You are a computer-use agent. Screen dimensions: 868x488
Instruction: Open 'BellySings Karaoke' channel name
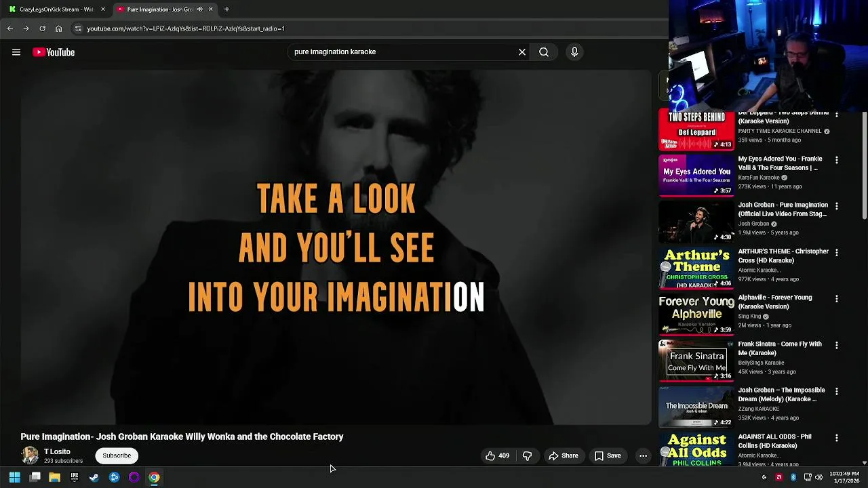pyautogui.click(x=761, y=363)
